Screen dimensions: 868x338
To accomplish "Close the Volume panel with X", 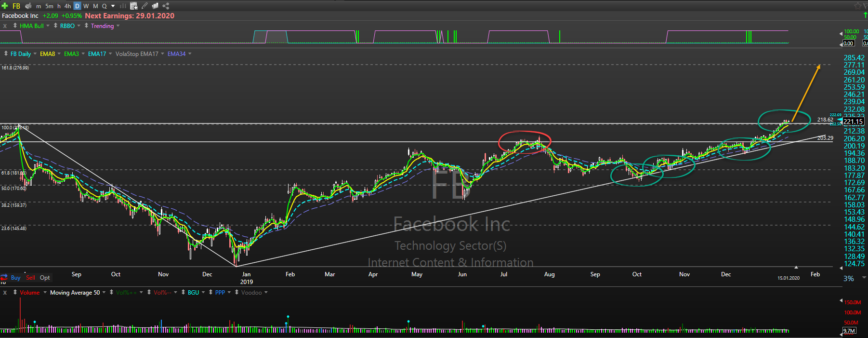I will coord(5,293).
